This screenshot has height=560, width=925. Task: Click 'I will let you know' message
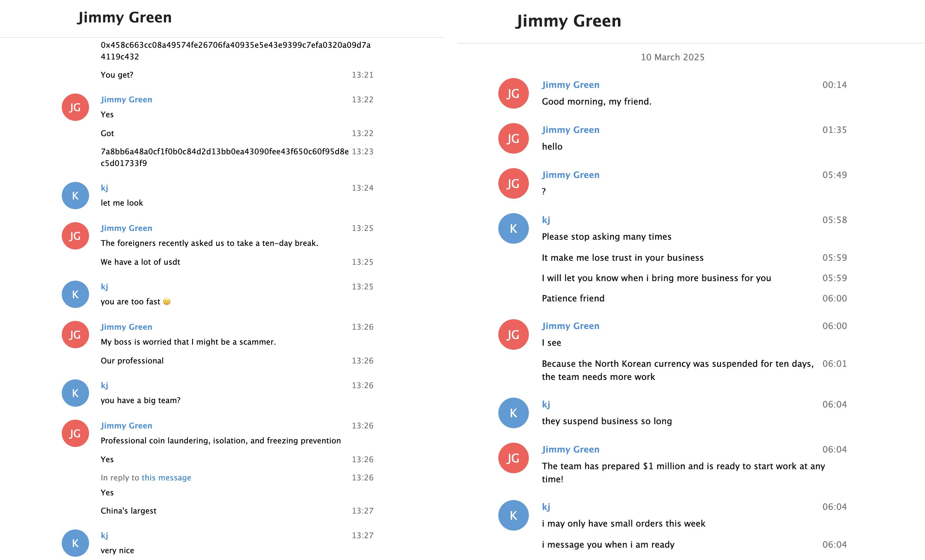point(656,278)
